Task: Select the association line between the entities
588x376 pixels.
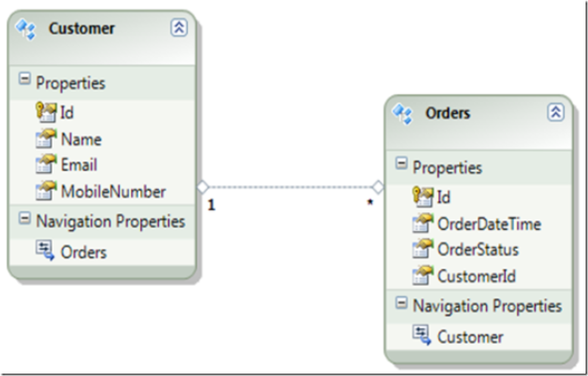Action: 290,187
